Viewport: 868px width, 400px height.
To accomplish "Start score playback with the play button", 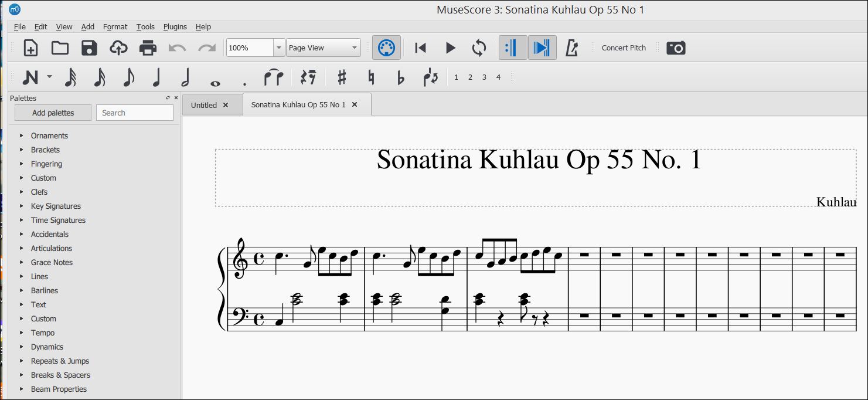I will coord(450,48).
